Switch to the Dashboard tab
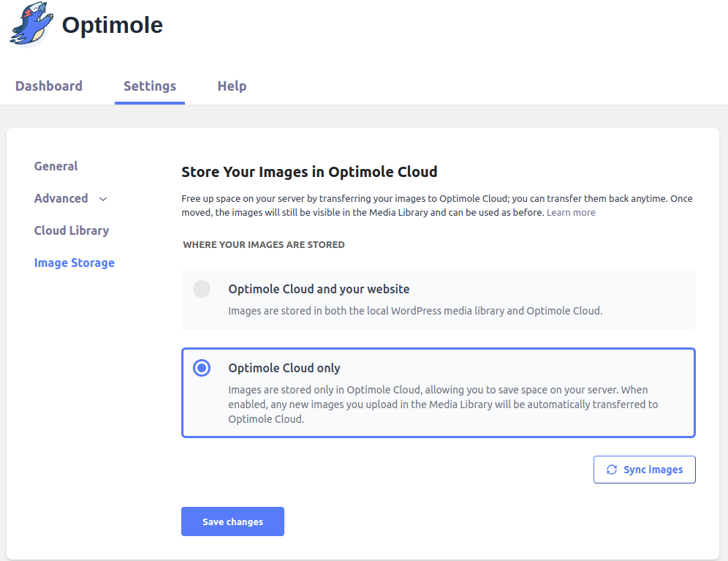The height and width of the screenshot is (561, 728). point(49,86)
